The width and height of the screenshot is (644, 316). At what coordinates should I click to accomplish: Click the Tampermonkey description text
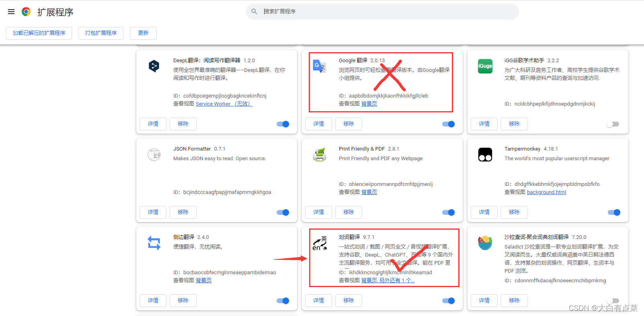click(x=557, y=159)
